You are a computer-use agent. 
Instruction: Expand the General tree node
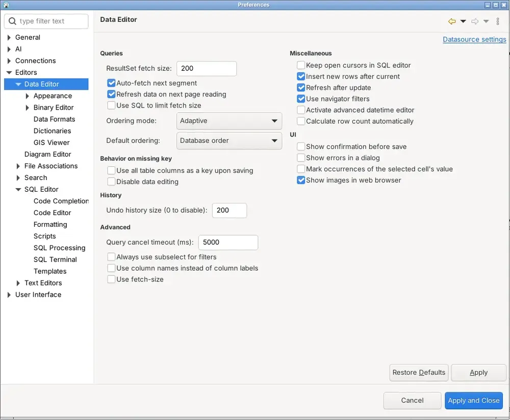click(9, 37)
